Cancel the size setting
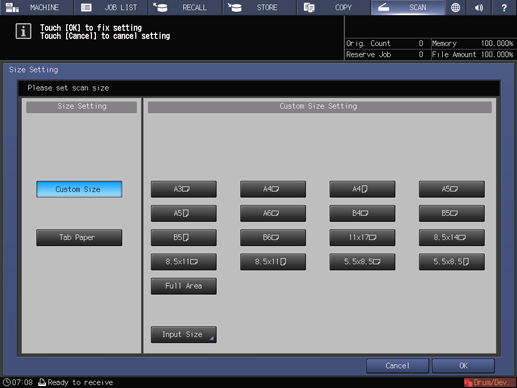Image resolution: width=517 pixels, height=388 pixels. pyautogui.click(x=397, y=366)
